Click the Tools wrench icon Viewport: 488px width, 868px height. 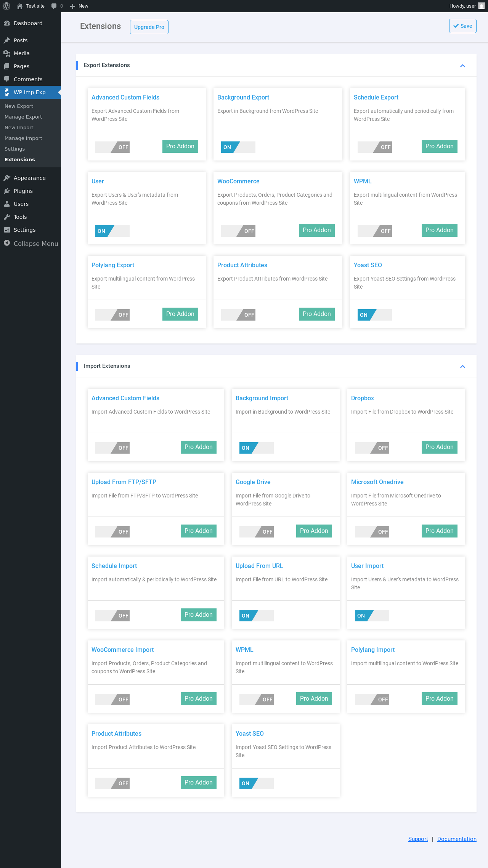(x=7, y=217)
